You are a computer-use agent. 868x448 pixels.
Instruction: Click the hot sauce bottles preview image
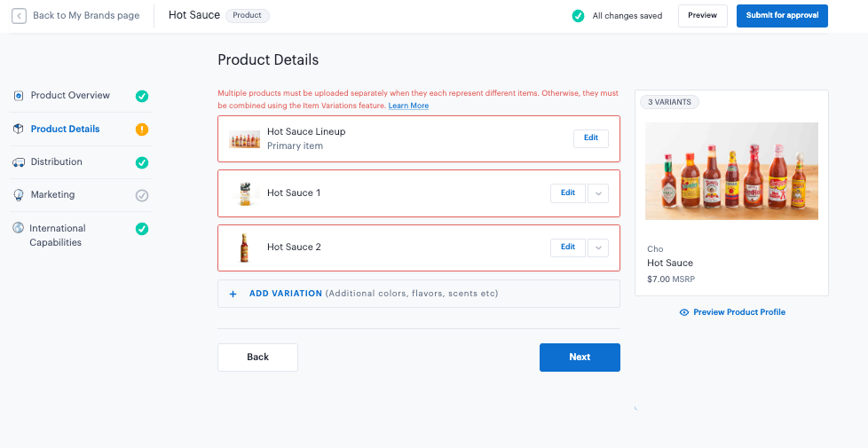coord(731,171)
